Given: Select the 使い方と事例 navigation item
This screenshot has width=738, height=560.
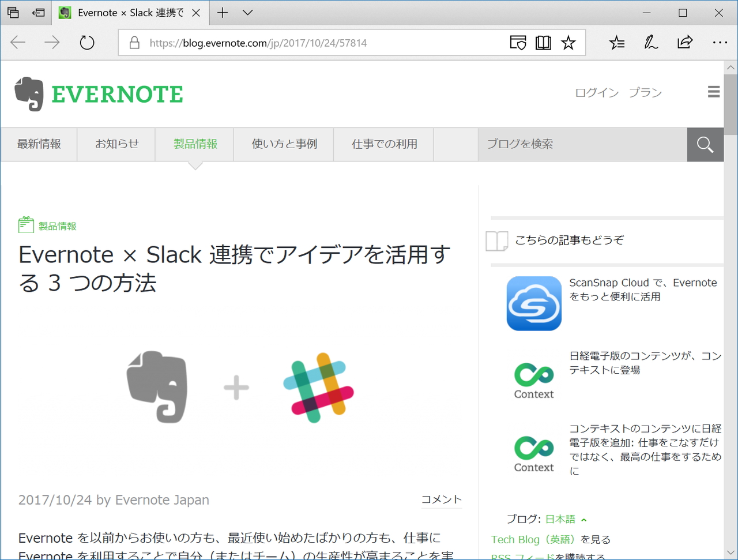Looking at the screenshot, I should click(283, 144).
